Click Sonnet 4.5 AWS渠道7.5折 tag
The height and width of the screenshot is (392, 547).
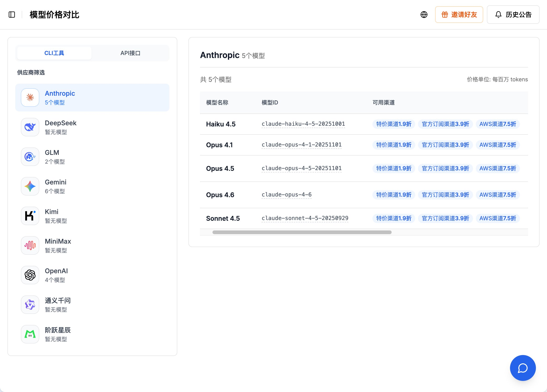pyautogui.click(x=497, y=218)
